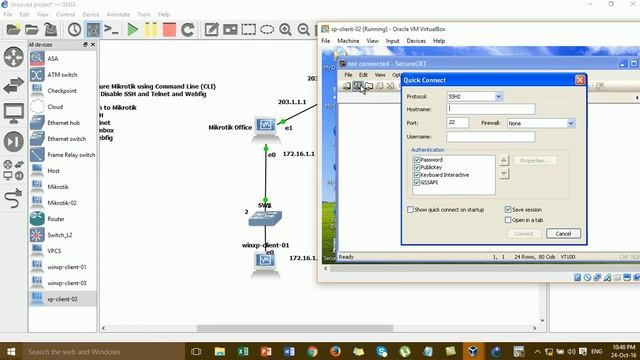This screenshot has width=640, height=360.
Task: Browse routers category in device sidebar
Action: point(13,57)
